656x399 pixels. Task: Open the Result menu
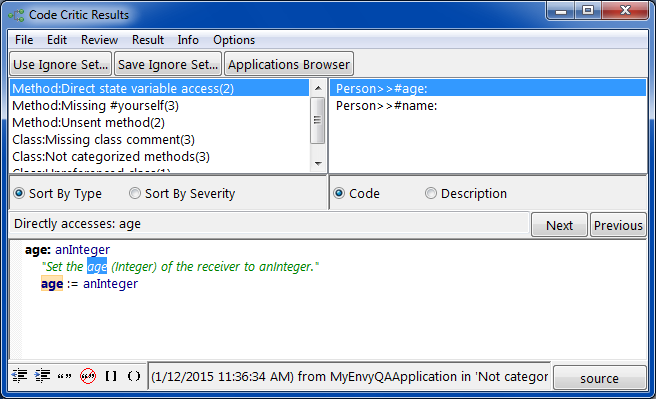click(148, 40)
